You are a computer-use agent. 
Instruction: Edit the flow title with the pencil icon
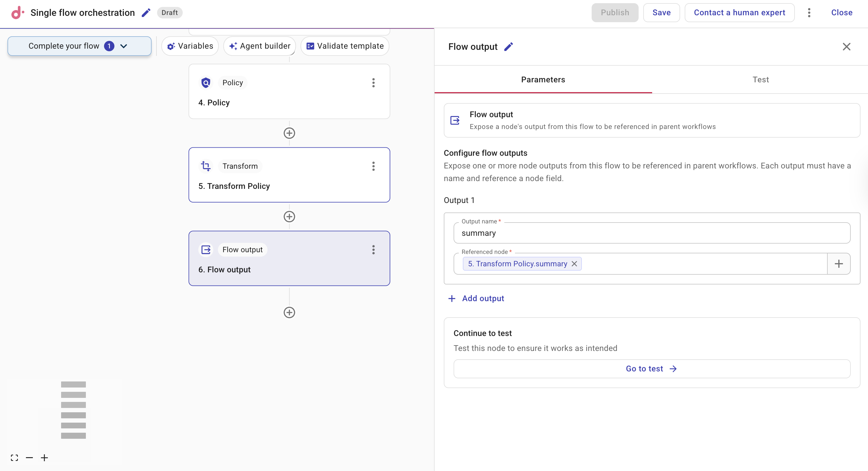coord(146,13)
